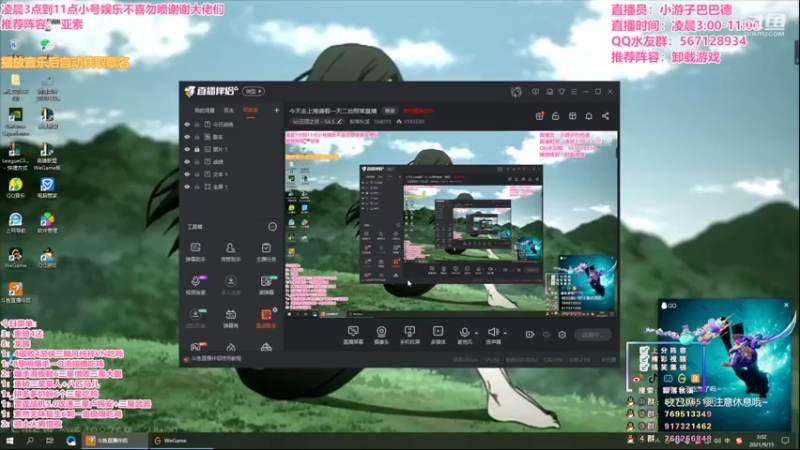Screen dimensions: 800x450
Task: Click the flame icon in the toolbox bottom row
Action: [x=231, y=347]
